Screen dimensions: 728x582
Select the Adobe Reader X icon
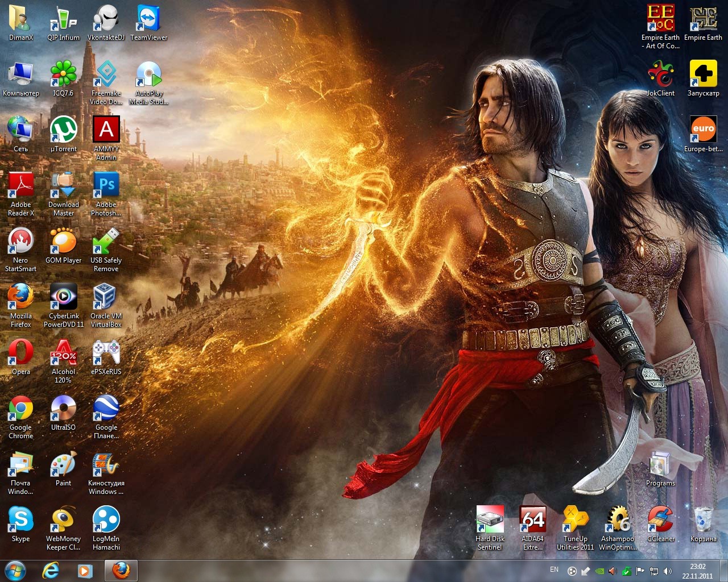click(21, 194)
